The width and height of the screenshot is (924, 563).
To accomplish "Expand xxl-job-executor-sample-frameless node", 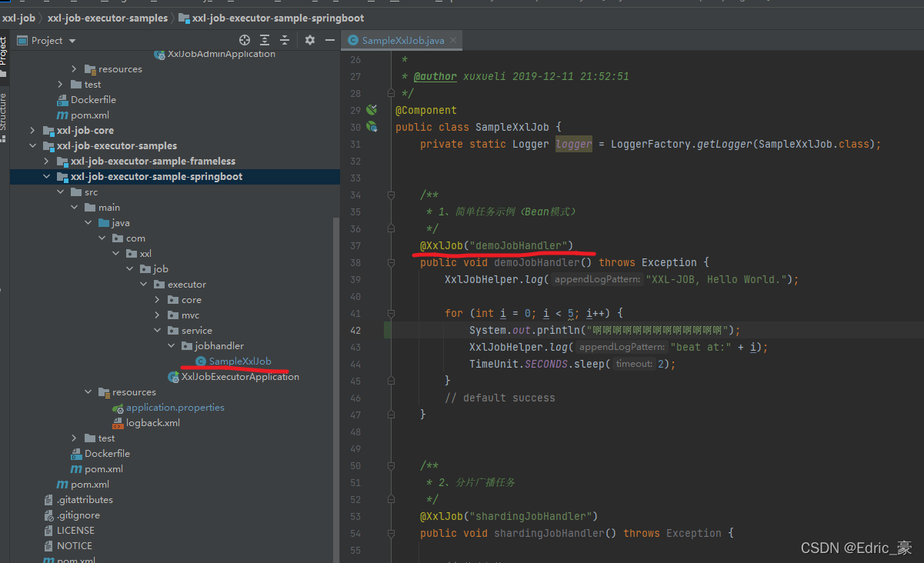I will click(46, 162).
